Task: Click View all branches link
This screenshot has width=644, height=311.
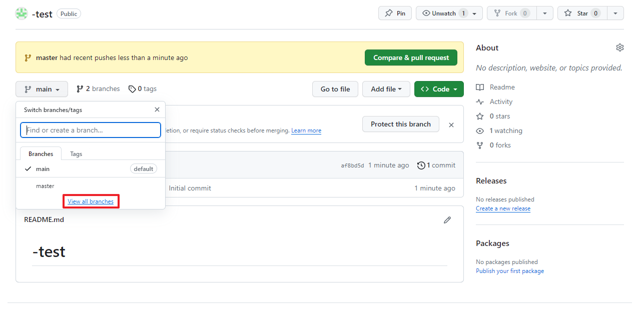Action: 91,201
